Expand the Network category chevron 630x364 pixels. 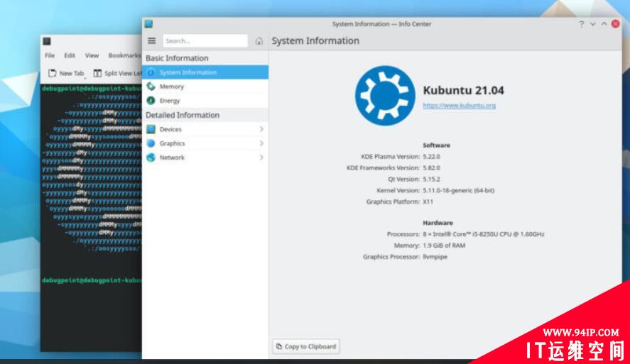tap(261, 158)
